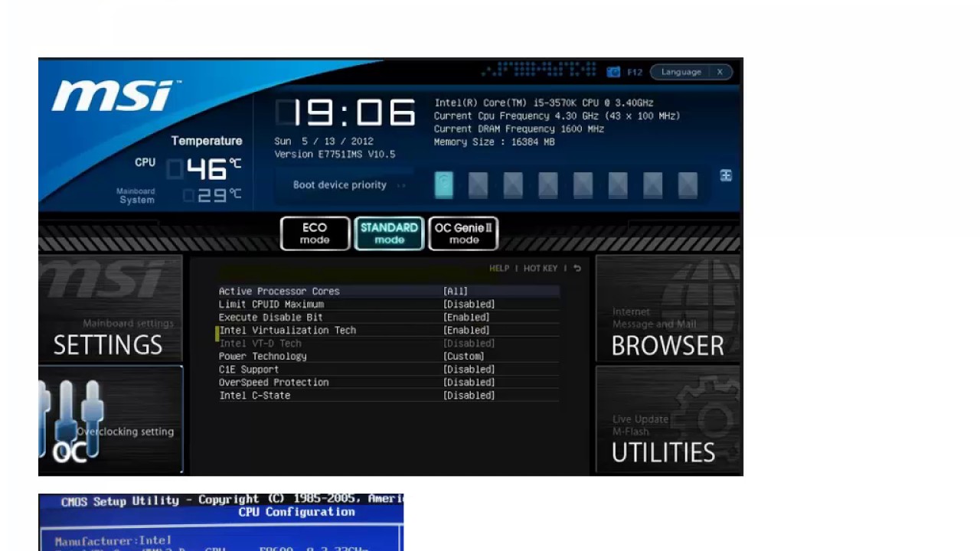Click the 19:06 clock display
The image size is (980, 551).
pos(346,113)
